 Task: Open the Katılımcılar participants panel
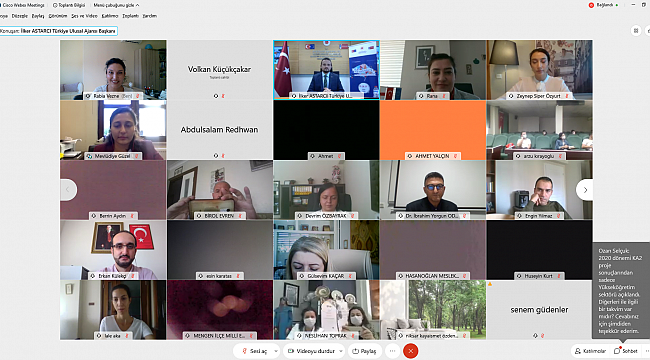coord(591,351)
